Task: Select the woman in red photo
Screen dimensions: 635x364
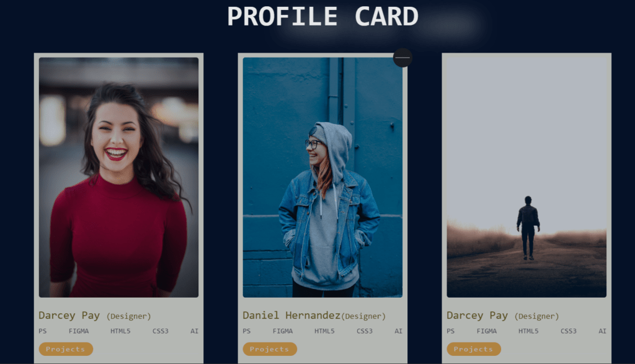Action: point(118,177)
